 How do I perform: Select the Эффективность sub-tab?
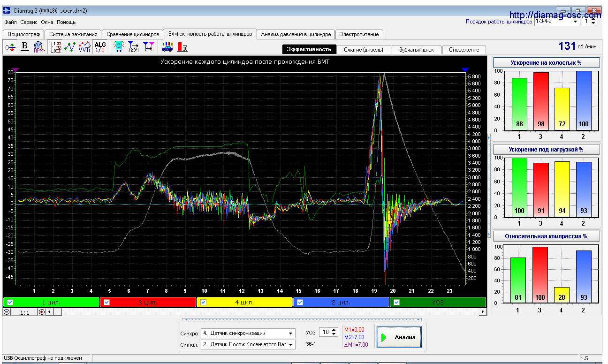click(309, 49)
